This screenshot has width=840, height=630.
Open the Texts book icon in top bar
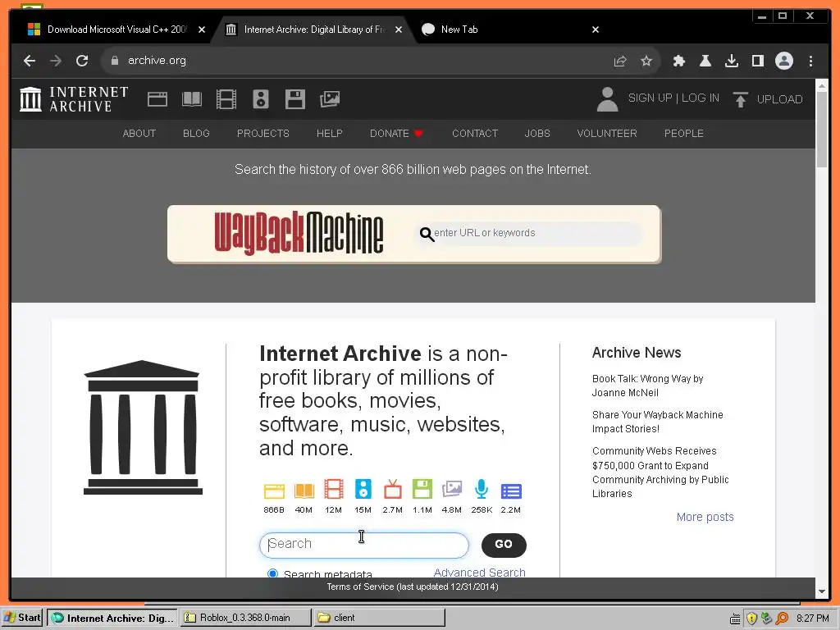tap(192, 99)
